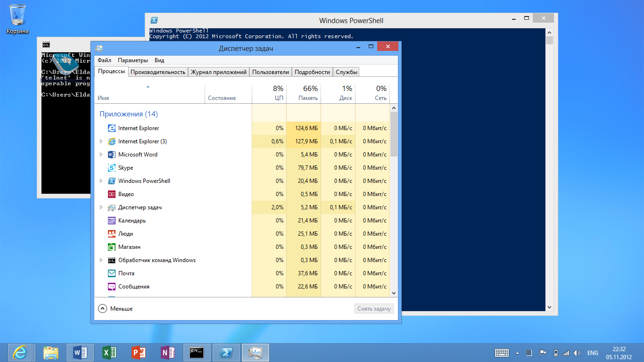Image resolution: width=644 pixels, height=362 pixels.
Task: Click the Skype icon in the process list
Action: click(112, 168)
